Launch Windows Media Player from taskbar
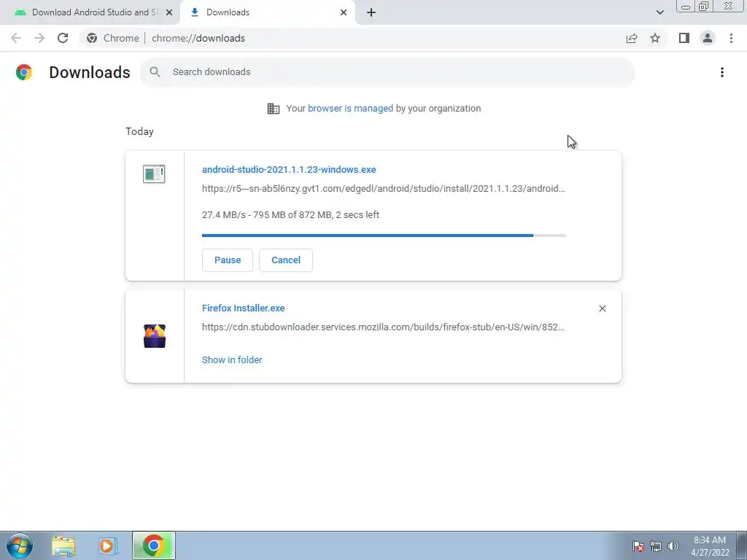 coord(109,546)
